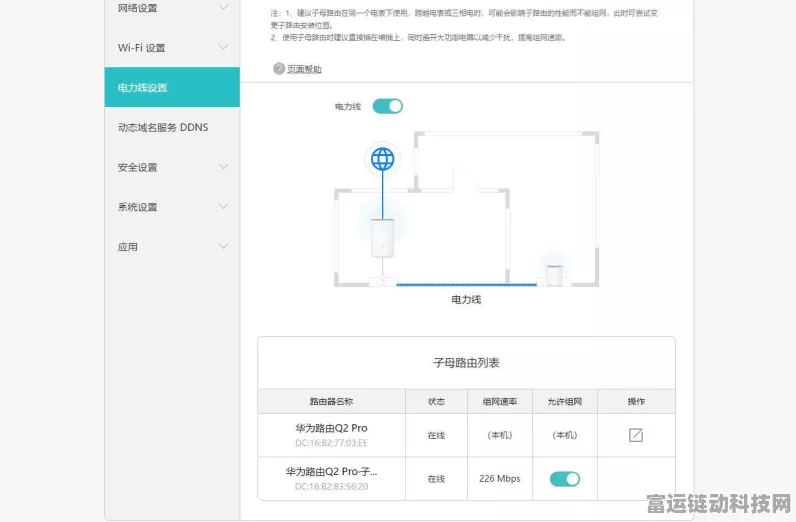
Task: Expand the 应用 menu
Action: (x=172, y=247)
